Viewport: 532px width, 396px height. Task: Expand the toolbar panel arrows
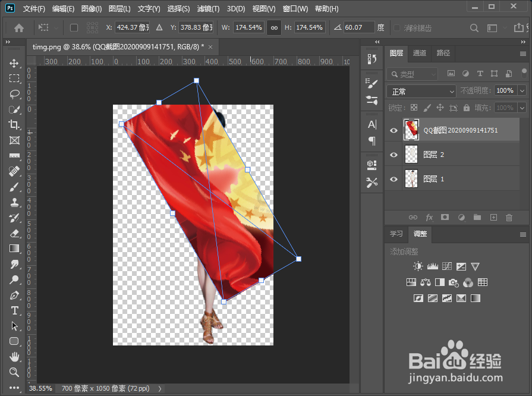8,42
